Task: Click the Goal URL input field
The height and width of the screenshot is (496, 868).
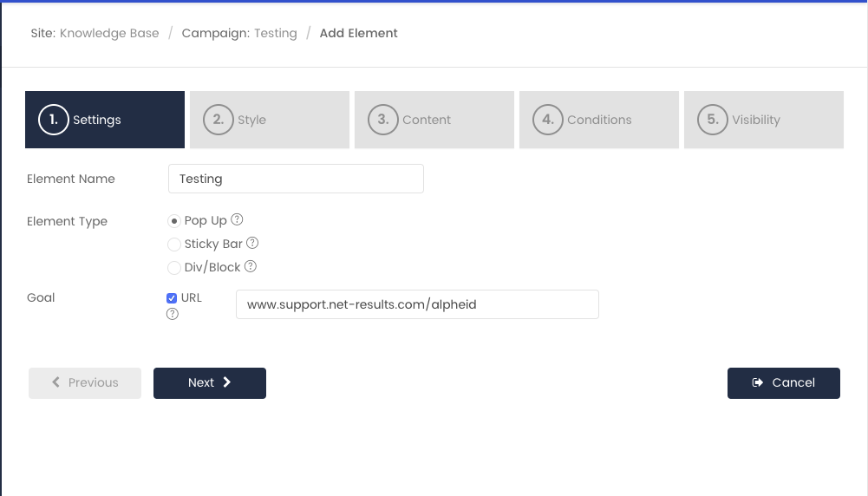Action: click(x=417, y=304)
